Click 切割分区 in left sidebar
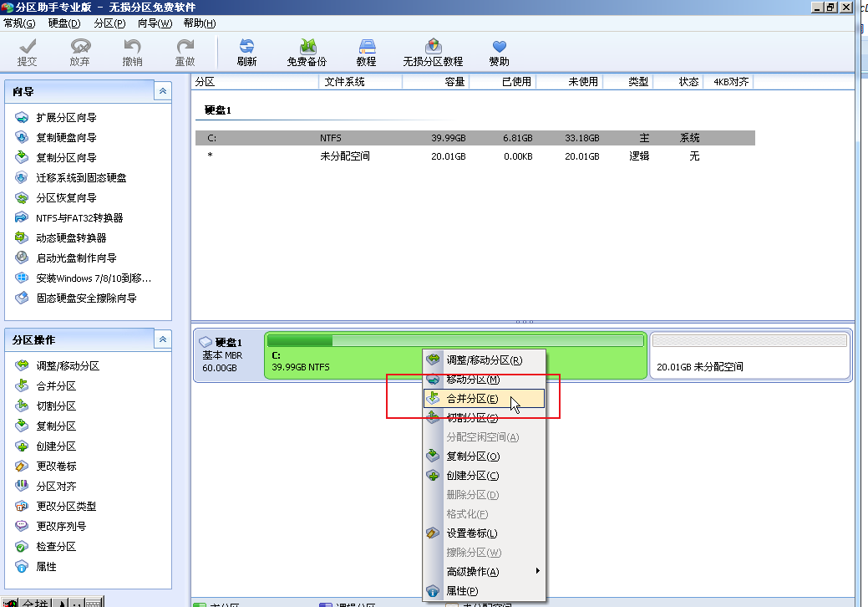868x607 pixels. click(x=56, y=406)
